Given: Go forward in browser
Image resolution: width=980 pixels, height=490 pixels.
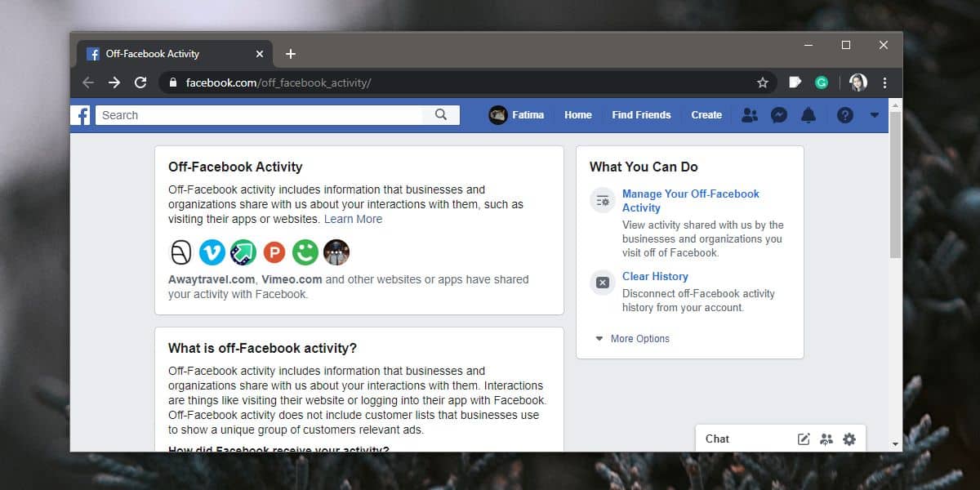Looking at the screenshot, I should pyautogui.click(x=114, y=82).
